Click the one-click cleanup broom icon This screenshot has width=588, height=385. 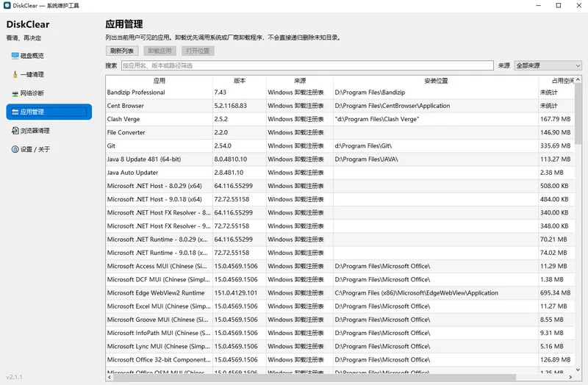coord(15,74)
